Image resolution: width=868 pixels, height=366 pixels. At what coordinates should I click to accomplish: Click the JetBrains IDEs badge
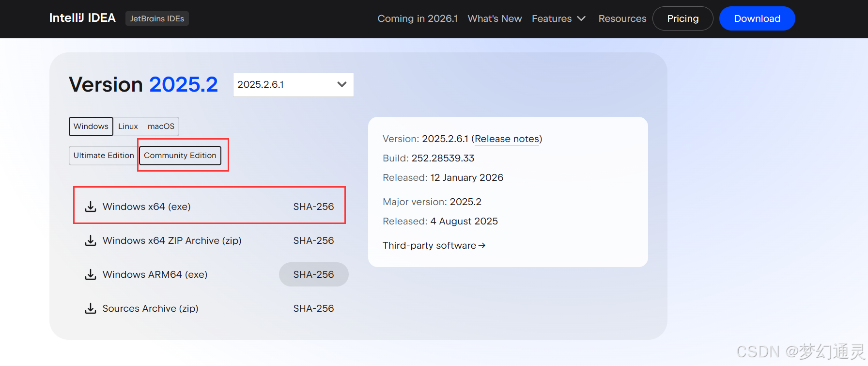pos(157,18)
